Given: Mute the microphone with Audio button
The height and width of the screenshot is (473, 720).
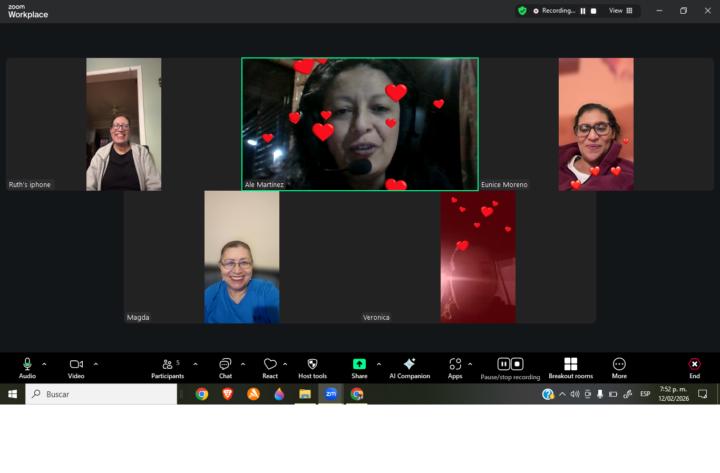Looking at the screenshot, I should [27, 368].
